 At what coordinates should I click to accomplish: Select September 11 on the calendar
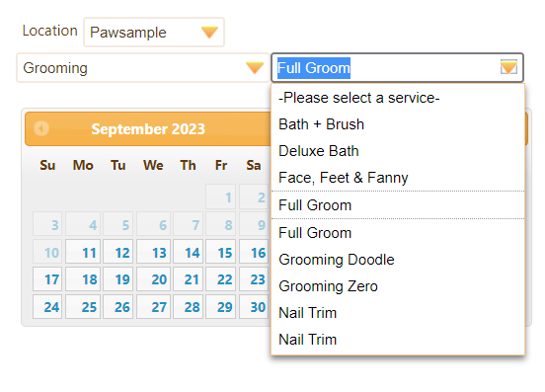coord(83,252)
